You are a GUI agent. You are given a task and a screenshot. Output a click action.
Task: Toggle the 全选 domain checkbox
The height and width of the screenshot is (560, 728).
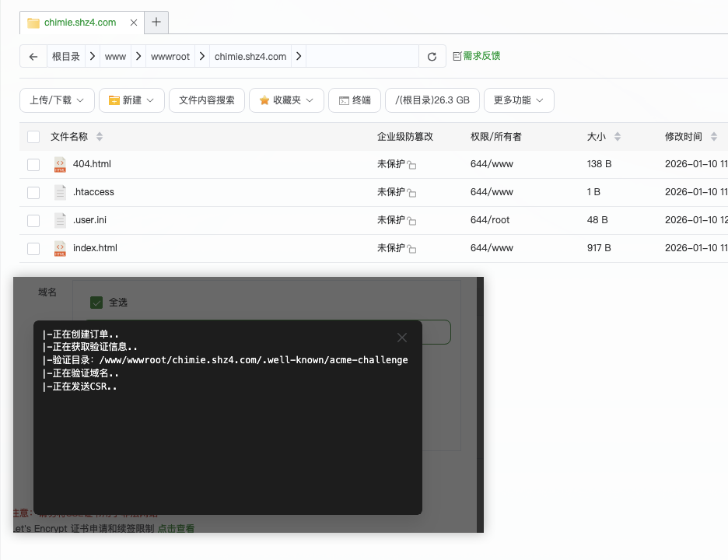pos(96,303)
